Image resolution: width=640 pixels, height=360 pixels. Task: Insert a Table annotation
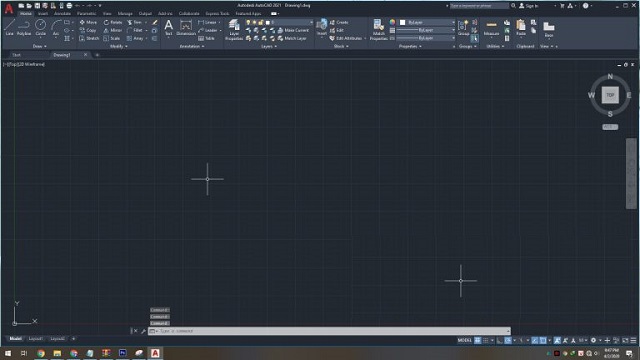pyautogui.click(x=207, y=38)
